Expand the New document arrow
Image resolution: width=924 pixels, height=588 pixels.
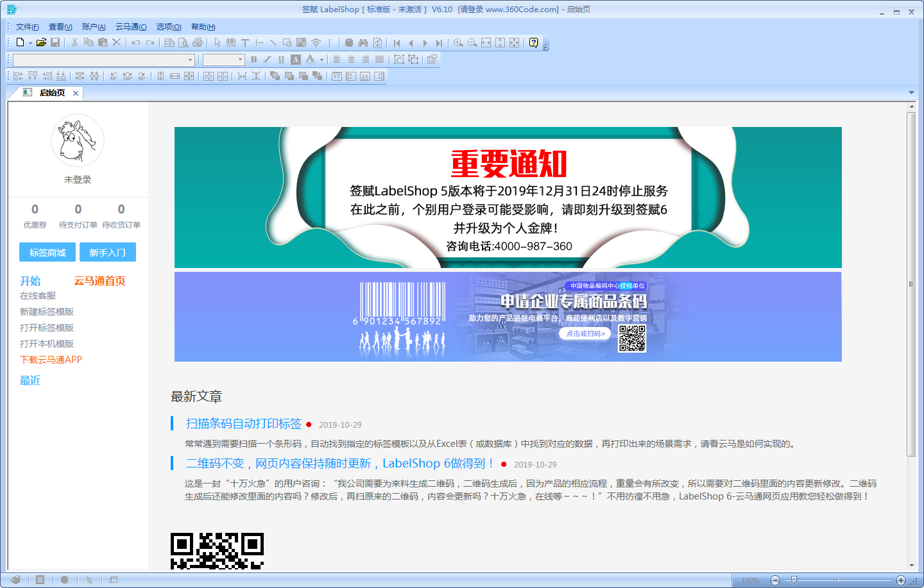tap(30, 43)
